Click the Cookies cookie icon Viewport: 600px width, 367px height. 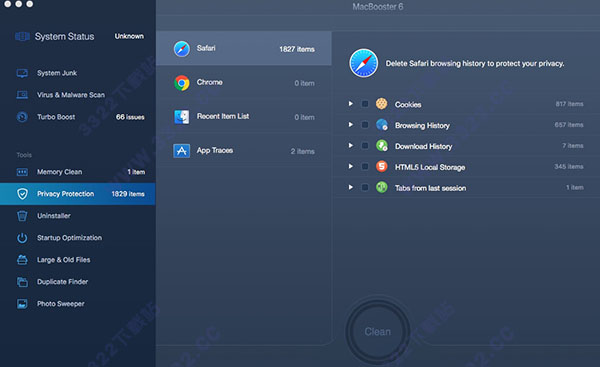pos(382,104)
